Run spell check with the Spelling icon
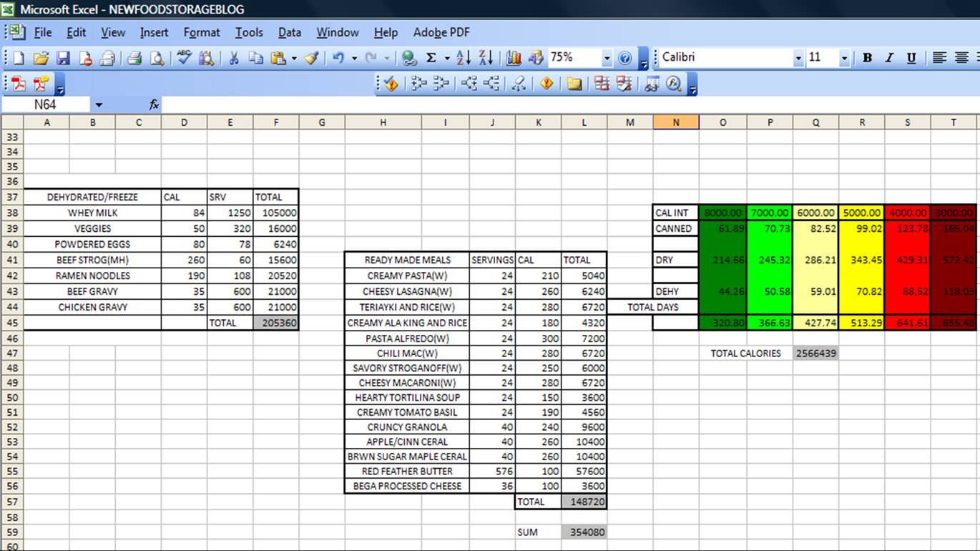980x551 pixels. 185,57
